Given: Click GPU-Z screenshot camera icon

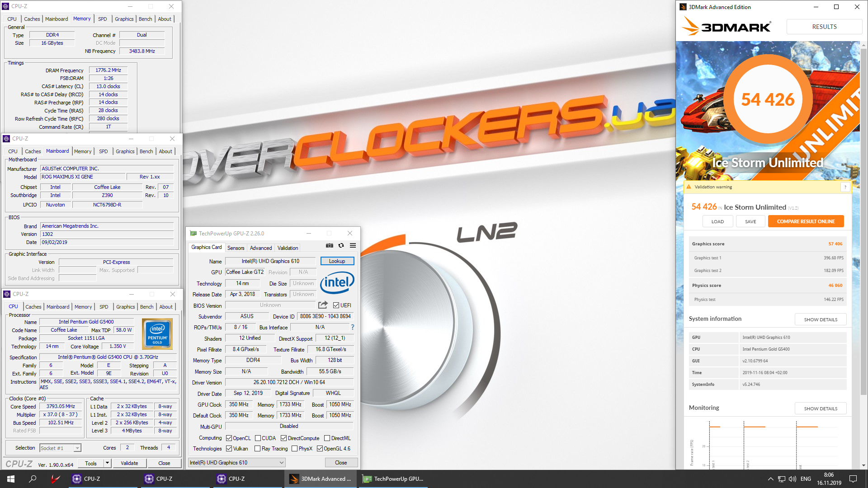Looking at the screenshot, I should pos(330,245).
